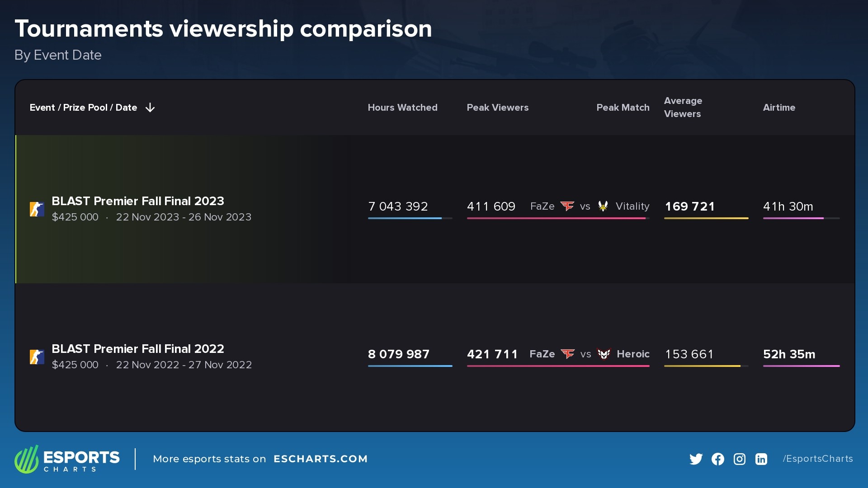Click blue hours watched bar for 2023

point(410,218)
